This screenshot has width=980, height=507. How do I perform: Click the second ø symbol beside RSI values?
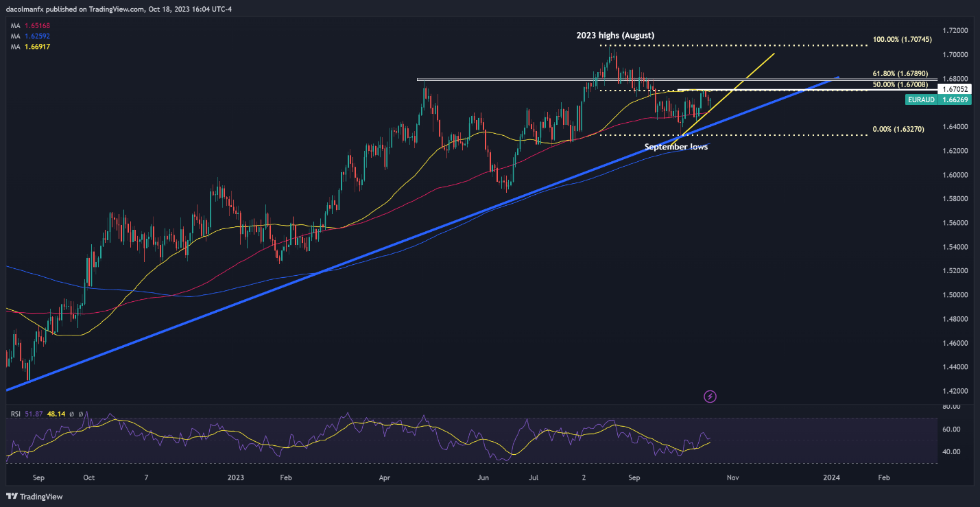(x=81, y=414)
